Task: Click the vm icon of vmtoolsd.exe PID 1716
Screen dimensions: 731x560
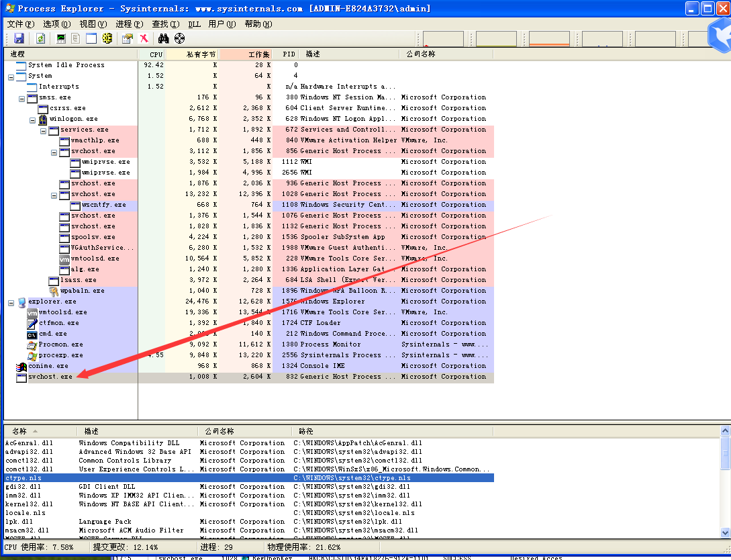Action: [x=32, y=313]
